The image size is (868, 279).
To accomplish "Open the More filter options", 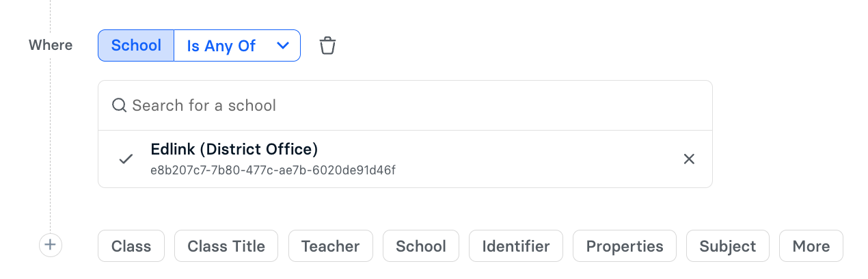I will click(x=811, y=246).
